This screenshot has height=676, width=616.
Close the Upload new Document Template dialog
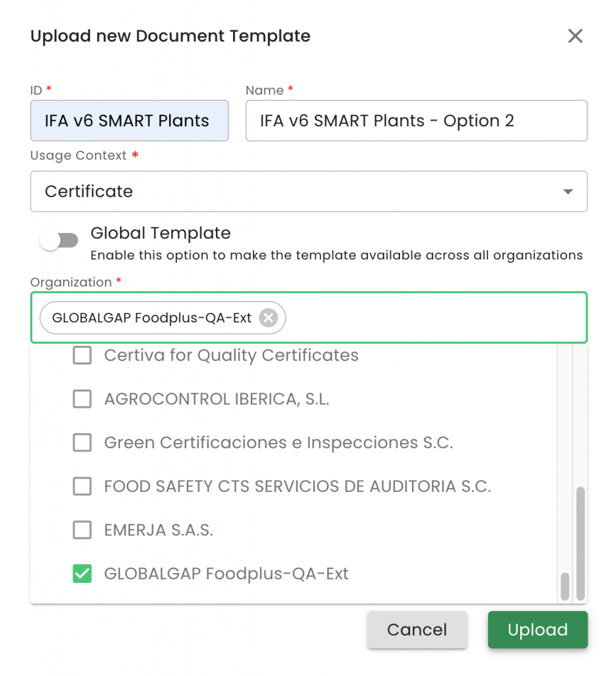(575, 36)
